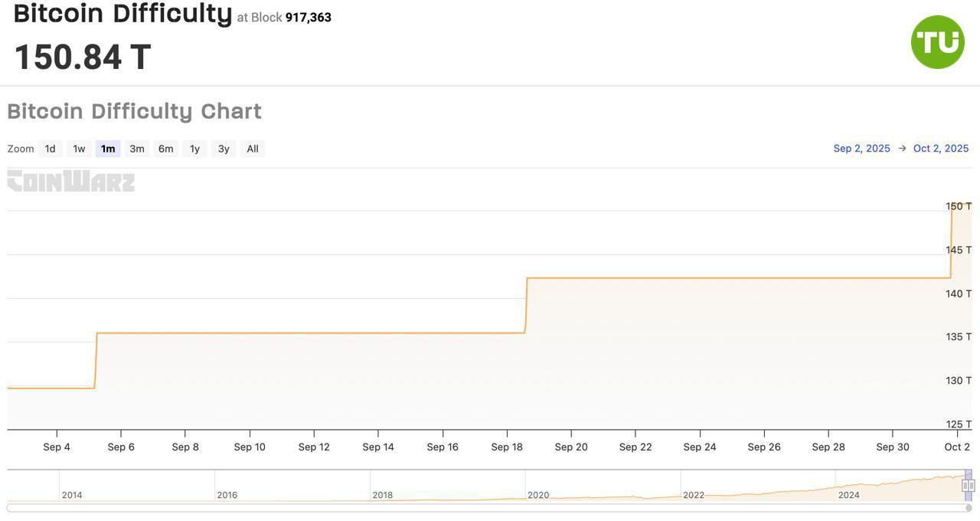
Task: Zoom chart to 1y range
Action: click(195, 149)
